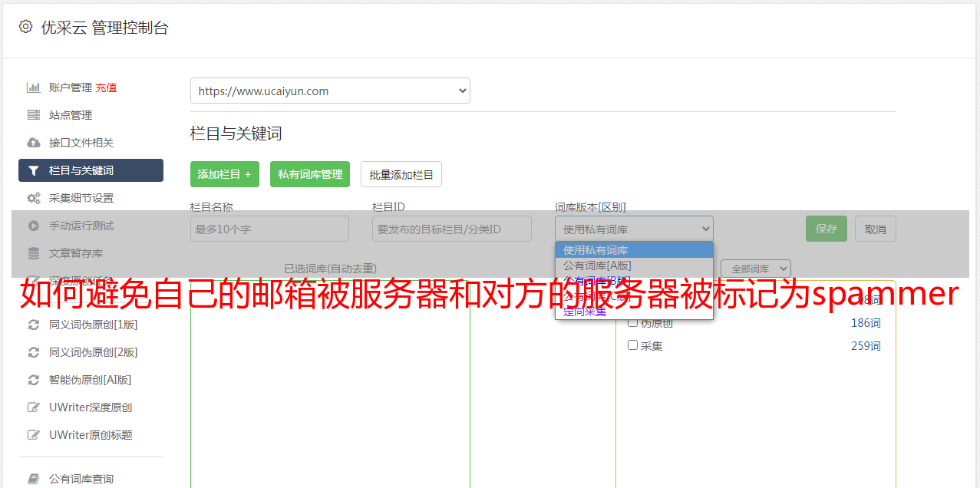Viewport: 980px width, 488px height.
Task: Go to 站点管理 in the sidebar
Action: 71,115
